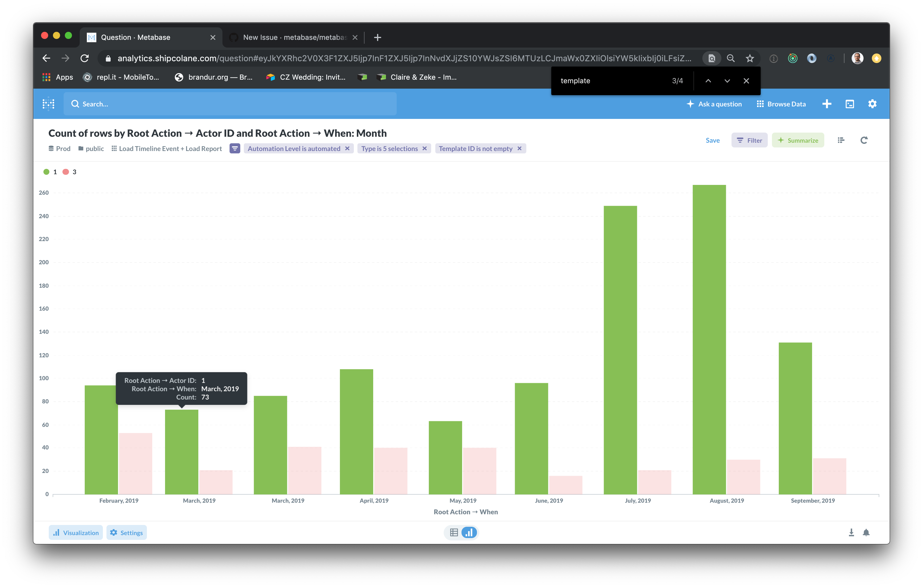Switch to the bar chart view toggle
Screen dimensions: 923x588
point(469,532)
